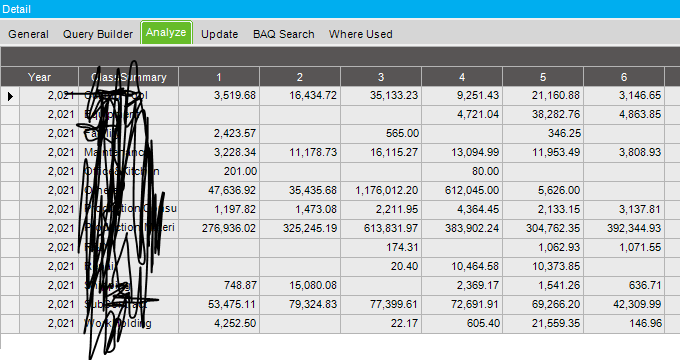Viewport: 680px width, 360px height.
Task: Click the cell showing 2,211.95
Action: coord(381,209)
